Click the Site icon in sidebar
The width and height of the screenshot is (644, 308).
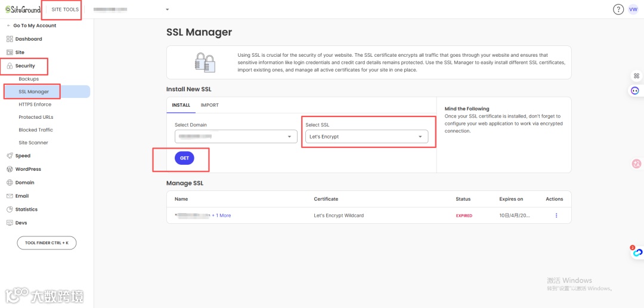[10, 52]
